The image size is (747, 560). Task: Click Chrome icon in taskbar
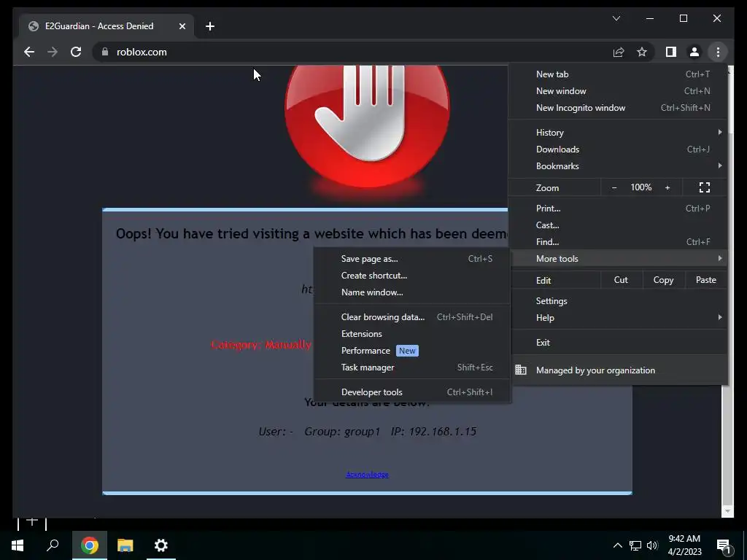(x=89, y=545)
